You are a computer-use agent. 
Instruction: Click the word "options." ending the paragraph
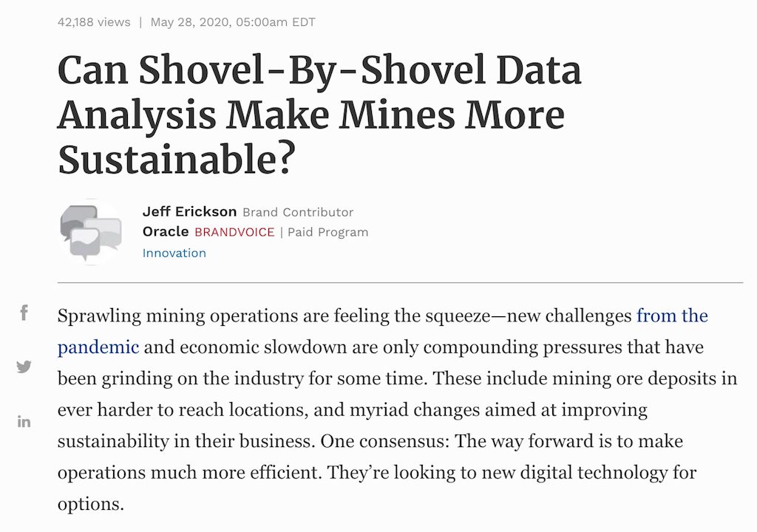pos(91,505)
